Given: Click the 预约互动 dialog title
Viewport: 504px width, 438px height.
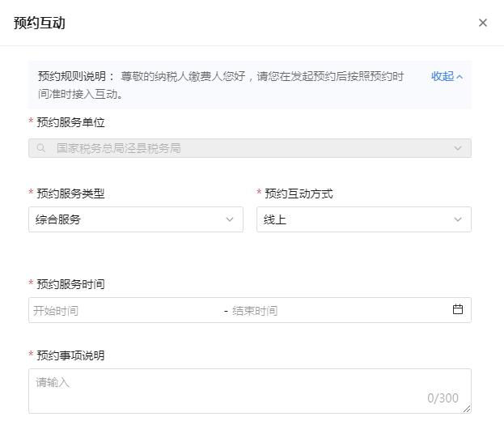Looking at the screenshot, I should click(x=40, y=23).
